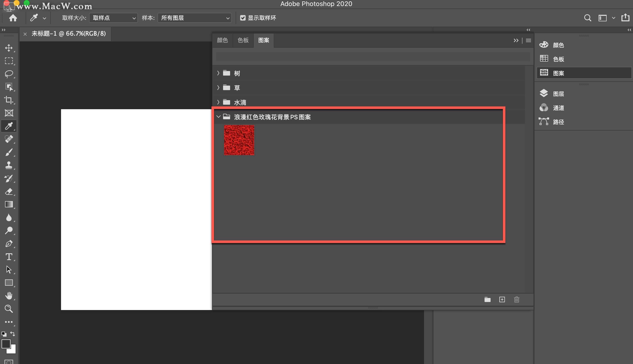Open the Edit Toolbar three-dots menu
Image resolution: width=633 pixels, height=364 pixels.
[x=9, y=322]
